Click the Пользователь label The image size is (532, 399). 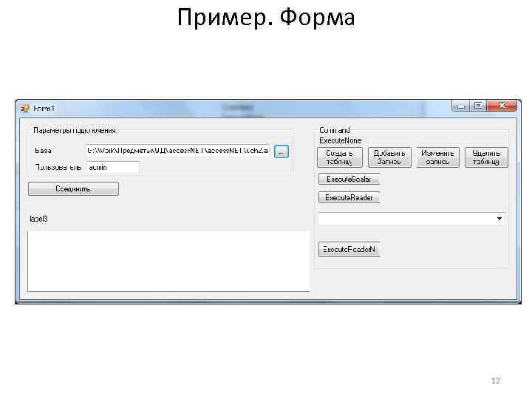(58, 167)
